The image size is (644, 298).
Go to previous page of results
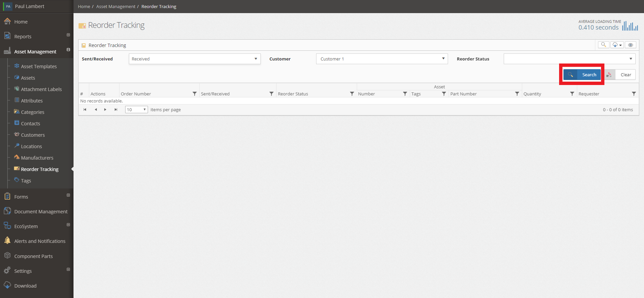96,110
